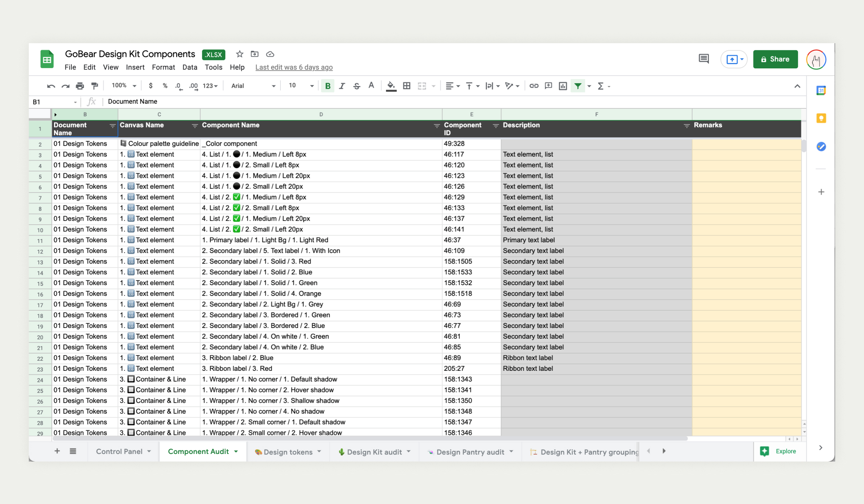Format as percent
Viewport: 864px width, 504px height.
pyautogui.click(x=165, y=86)
